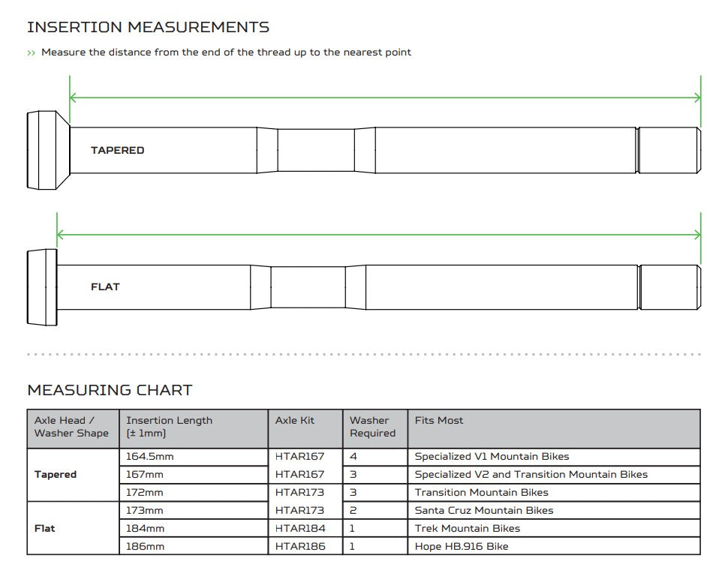The height and width of the screenshot is (582, 728).
Task: Click the MEASURING CHART heading
Action: point(110,391)
